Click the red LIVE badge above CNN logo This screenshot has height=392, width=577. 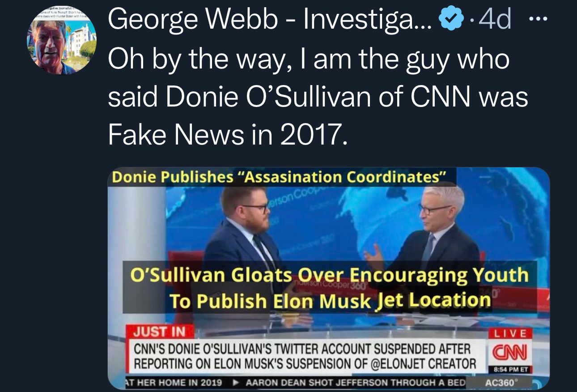click(510, 333)
